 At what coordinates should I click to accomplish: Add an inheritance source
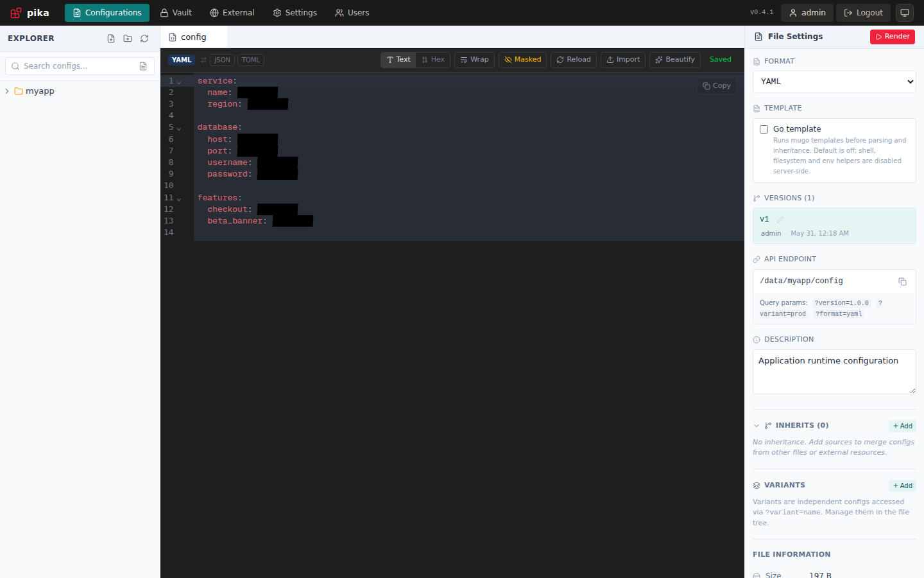(x=902, y=426)
